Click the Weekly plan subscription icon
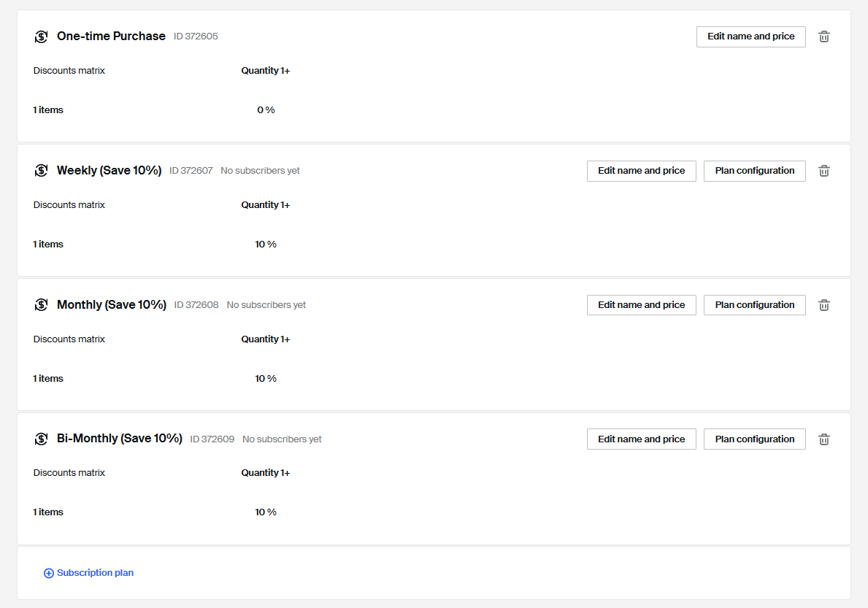 pyautogui.click(x=41, y=171)
